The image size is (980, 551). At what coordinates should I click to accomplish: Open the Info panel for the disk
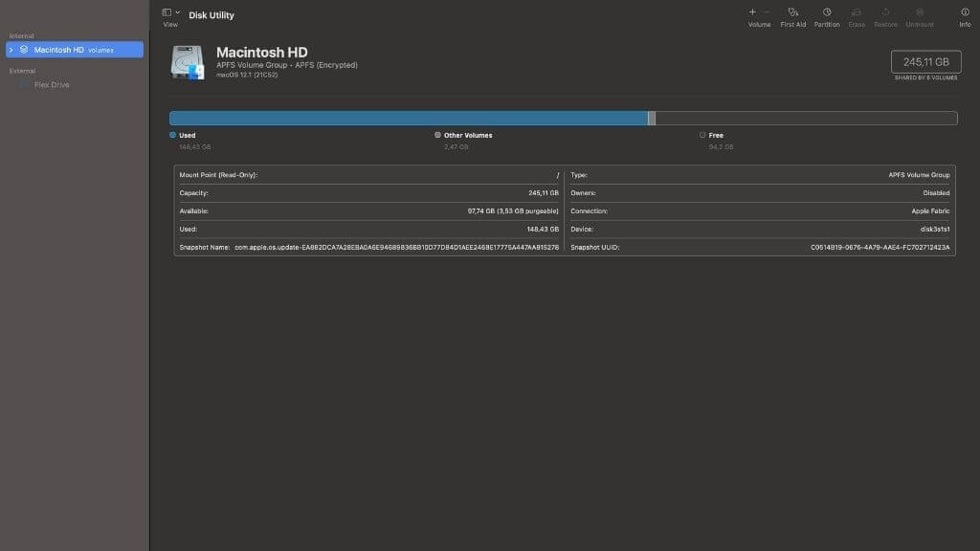(965, 12)
